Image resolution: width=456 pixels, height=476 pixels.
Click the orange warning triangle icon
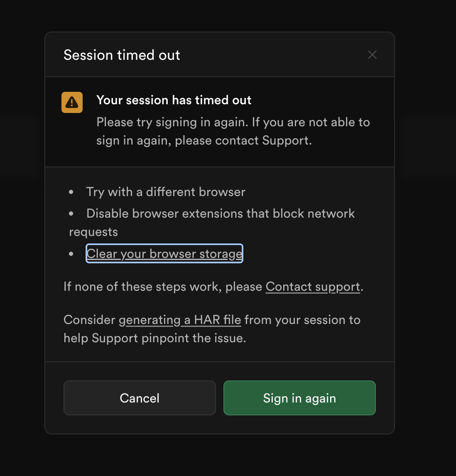tap(72, 102)
